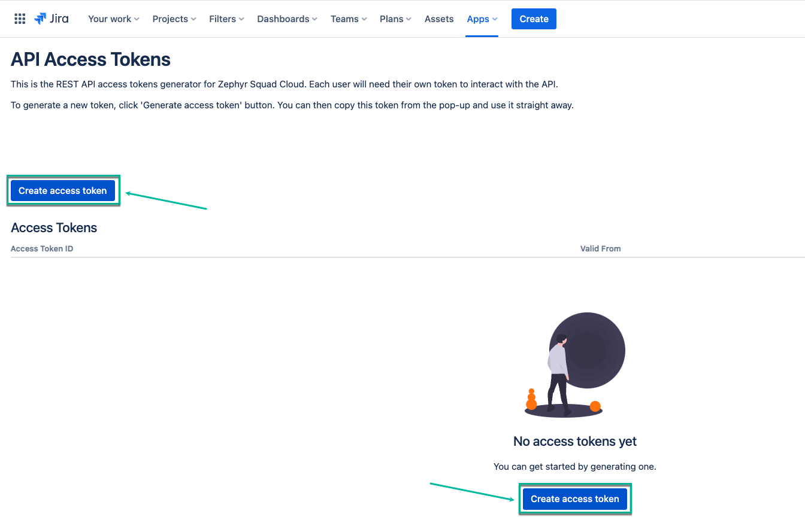
Task: Click the blue Create button in navbar
Action: [x=533, y=19]
